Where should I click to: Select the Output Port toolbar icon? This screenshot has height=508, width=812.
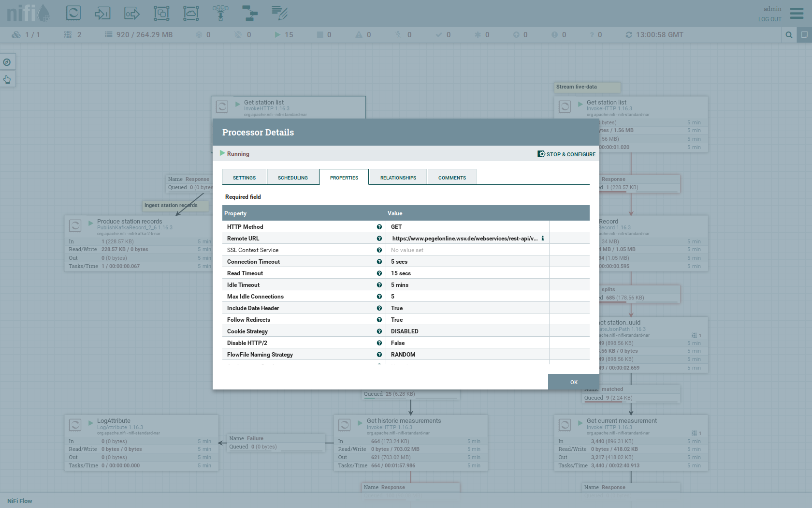pos(132,13)
